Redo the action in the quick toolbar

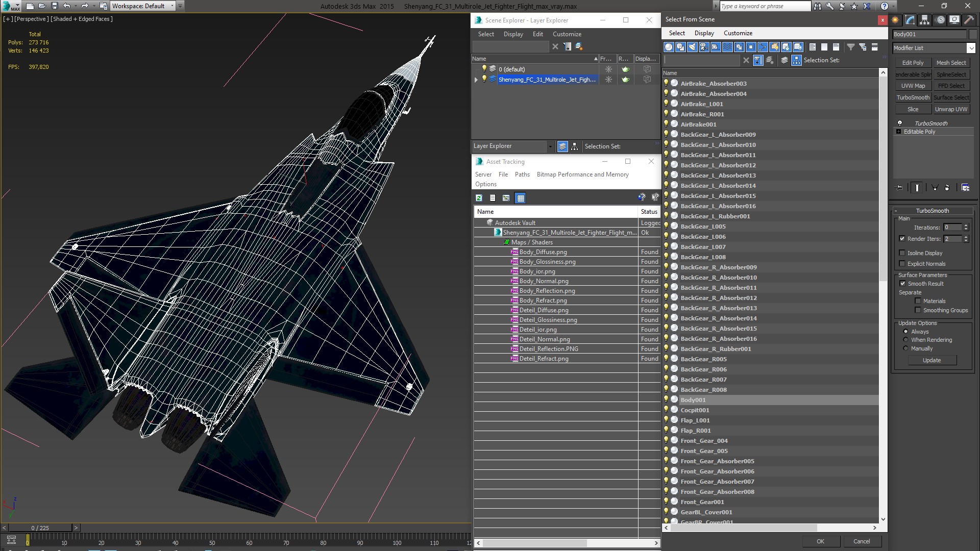pyautogui.click(x=85, y=6)
